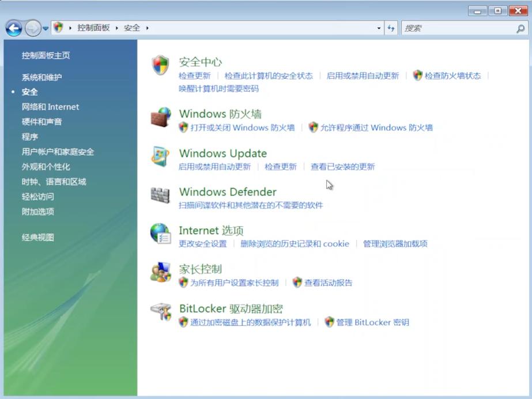Click shield icon before 通过加密磁盘上的数据保护计算机
Viewport: 532px width, 399px height.
point(183,322)
